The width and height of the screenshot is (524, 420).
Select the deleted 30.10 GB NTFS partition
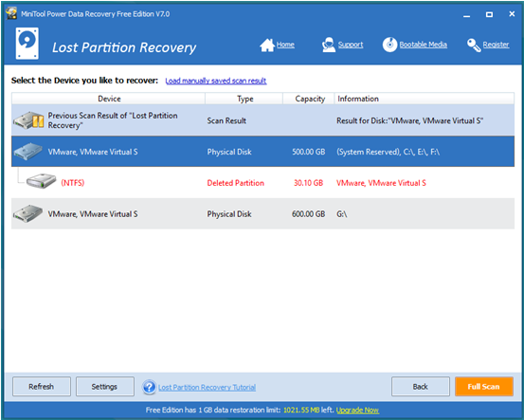click(262, 183)
